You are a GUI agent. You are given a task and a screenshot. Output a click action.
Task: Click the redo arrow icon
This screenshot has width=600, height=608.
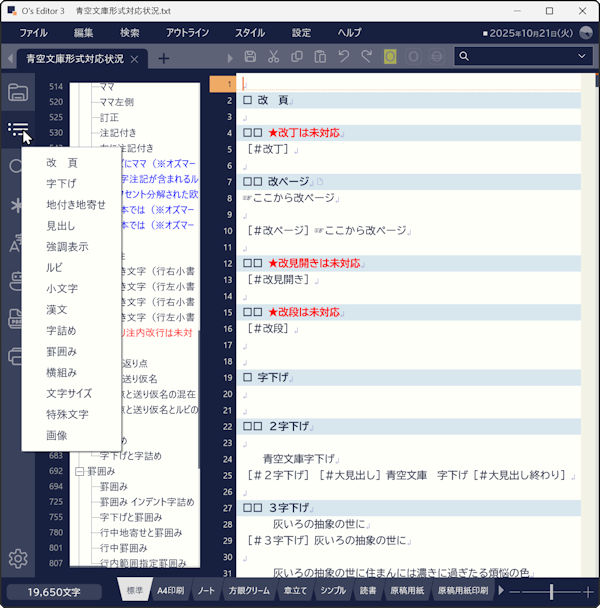coord(366,57)
